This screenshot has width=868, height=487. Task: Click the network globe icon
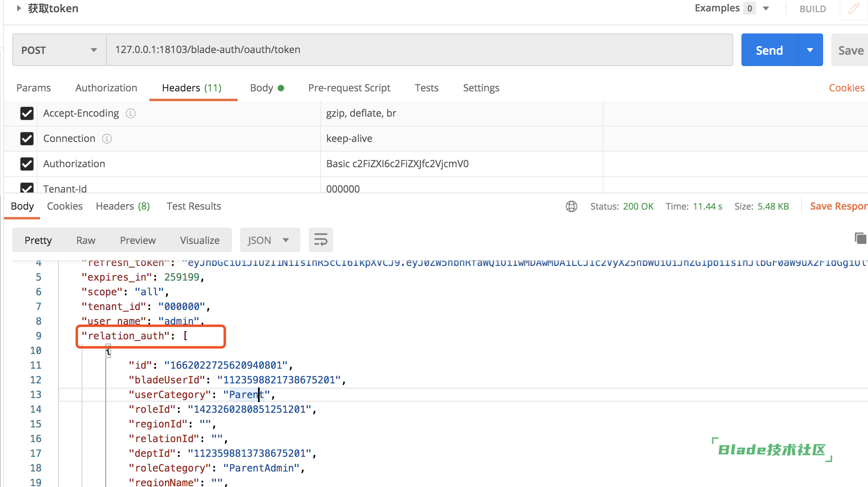pyautogui.click(x=572, y=206)
